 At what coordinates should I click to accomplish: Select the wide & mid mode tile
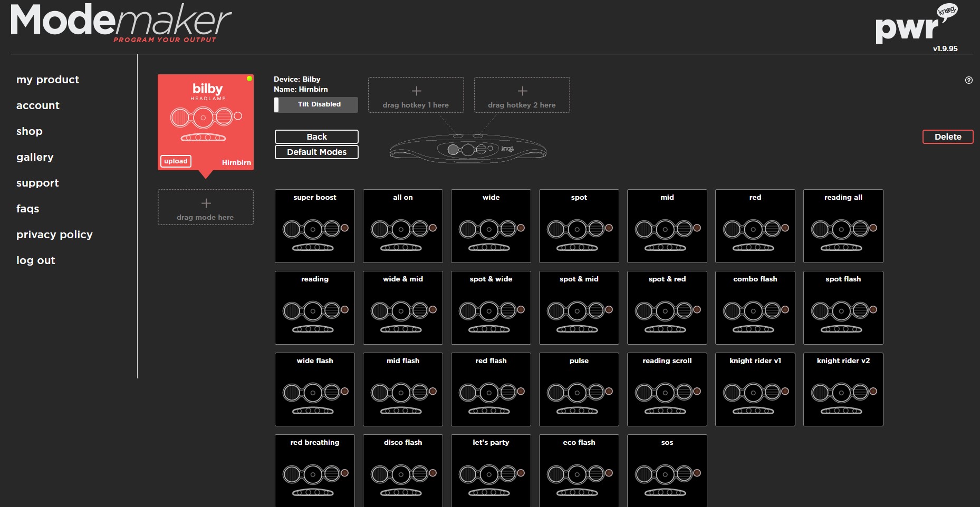click(x=403, y=308)
